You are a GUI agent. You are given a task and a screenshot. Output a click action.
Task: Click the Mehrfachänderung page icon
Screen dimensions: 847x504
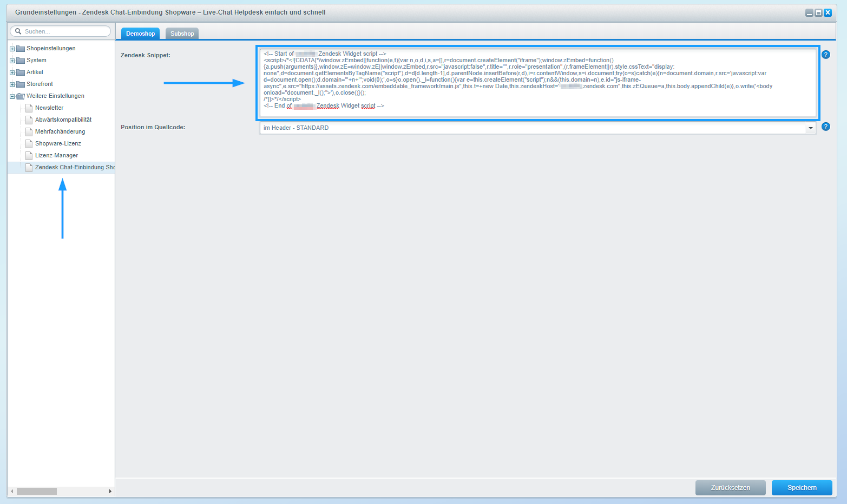click(x=29, y=131)
